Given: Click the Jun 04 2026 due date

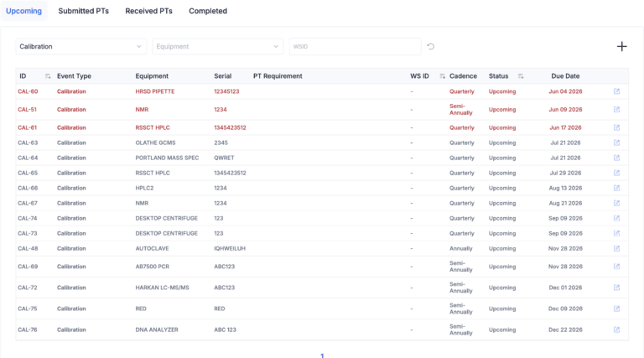Looking at the screenshot, I should (x=565, y=91).
